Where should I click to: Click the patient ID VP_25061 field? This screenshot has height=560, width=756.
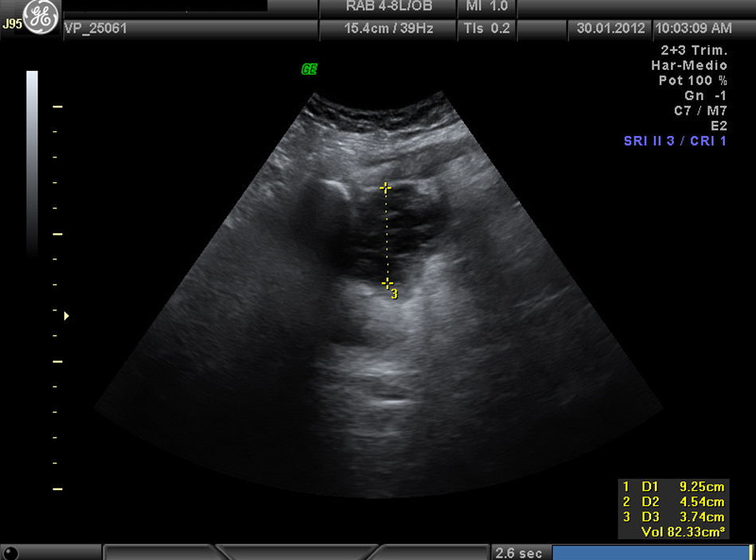pyautogui.click(x=95, y=29)
